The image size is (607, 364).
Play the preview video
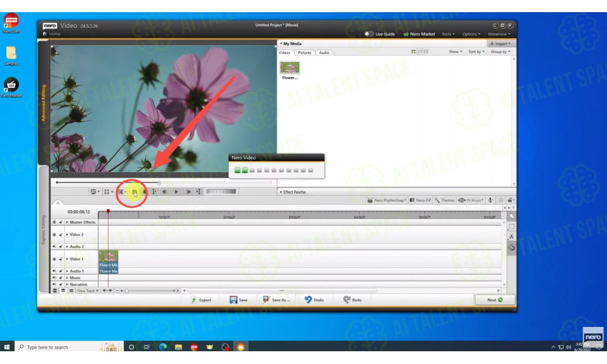pos(176,192)
